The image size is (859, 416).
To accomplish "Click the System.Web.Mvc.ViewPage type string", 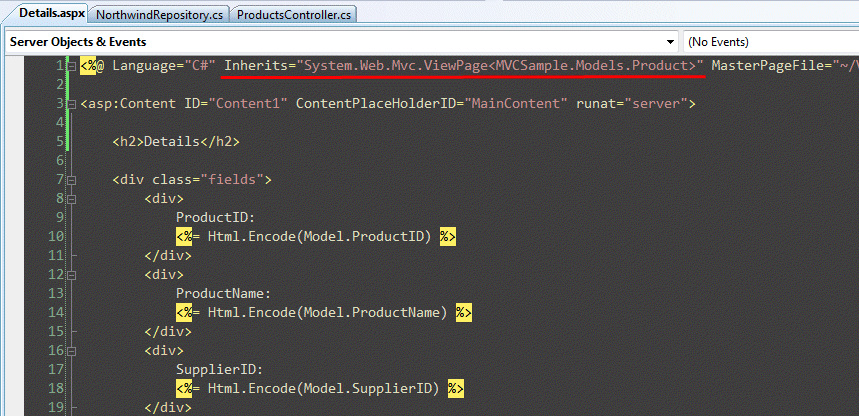I will 501,66.
